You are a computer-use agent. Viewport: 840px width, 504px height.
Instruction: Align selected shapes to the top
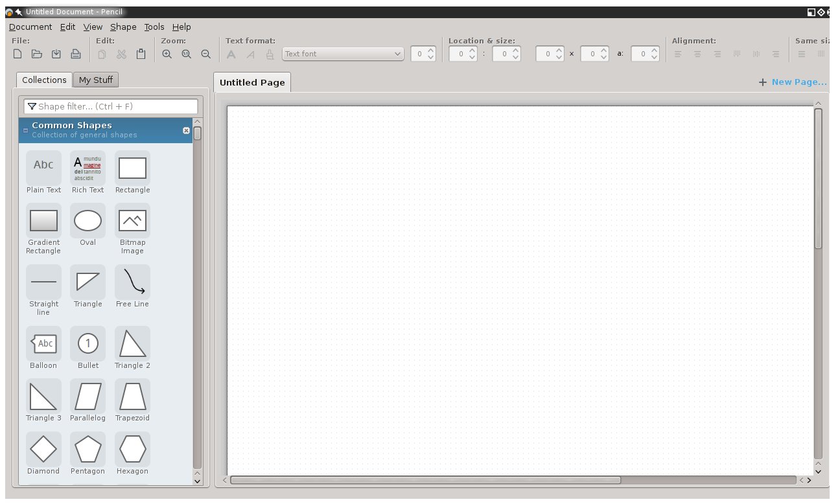[x=736, y=54]
